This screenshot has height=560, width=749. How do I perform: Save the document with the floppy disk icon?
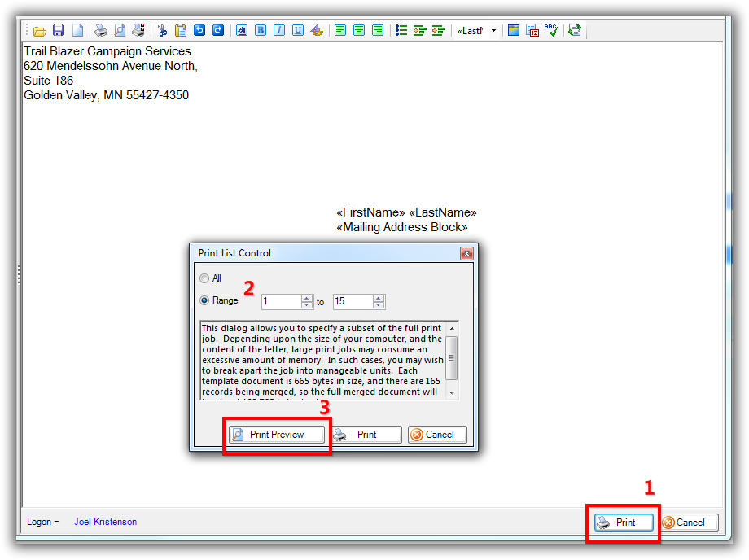(58, 31)
